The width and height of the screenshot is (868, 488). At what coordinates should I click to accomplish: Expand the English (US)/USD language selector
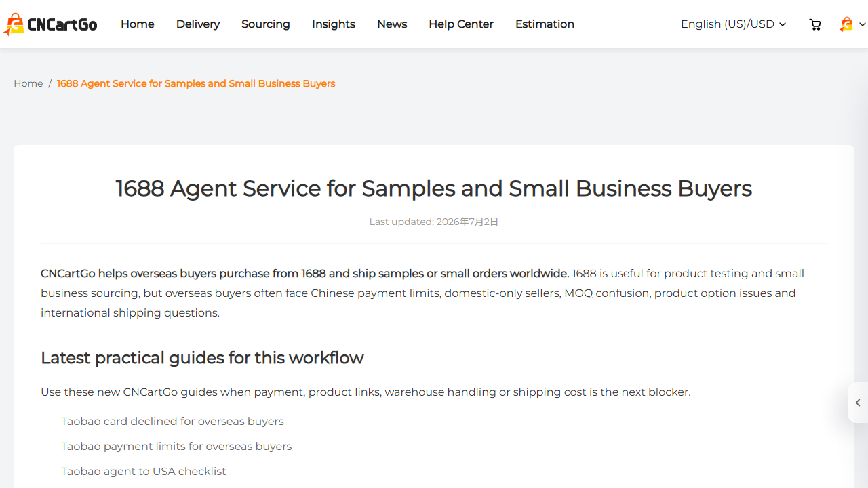click(x=733, y=24)
